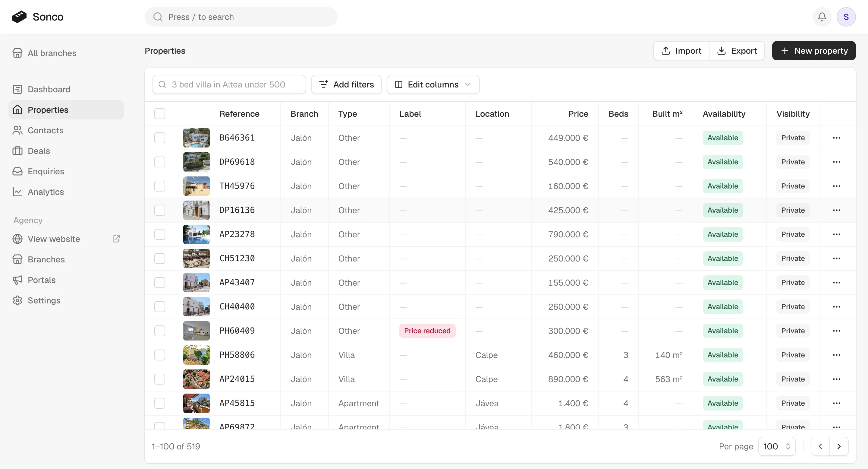Open row actions menu for BG46361

coord(836,138)
